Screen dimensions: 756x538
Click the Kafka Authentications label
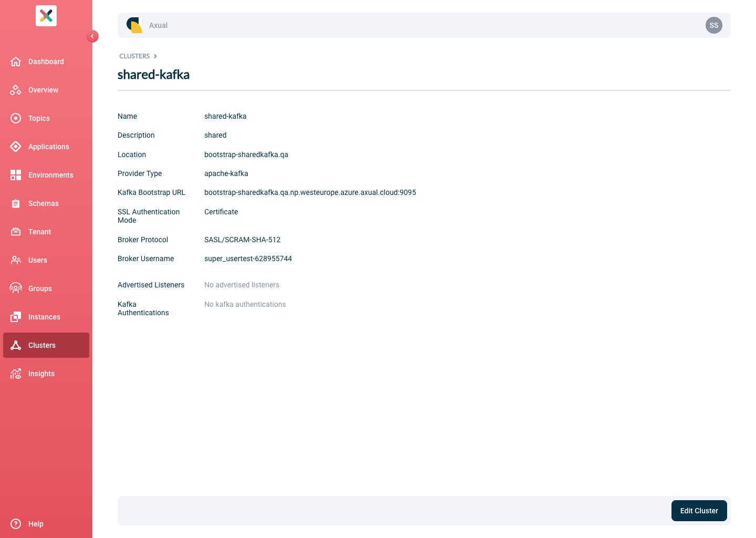pos(143,308)
